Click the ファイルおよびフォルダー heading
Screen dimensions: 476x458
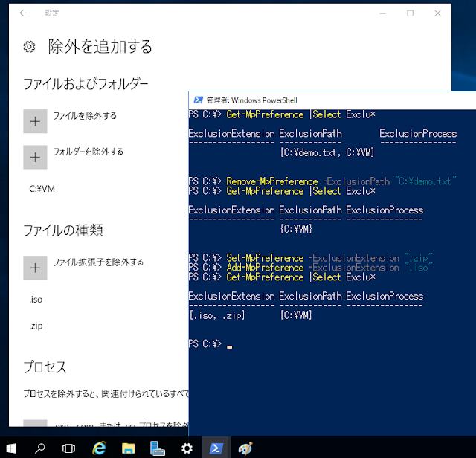click(86, 84)
